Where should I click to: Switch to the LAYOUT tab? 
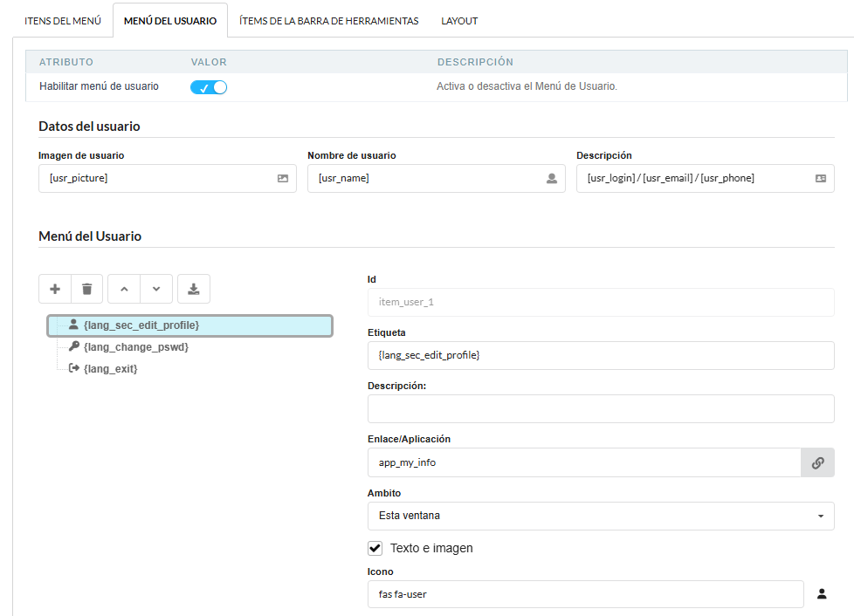click(459, 20)
